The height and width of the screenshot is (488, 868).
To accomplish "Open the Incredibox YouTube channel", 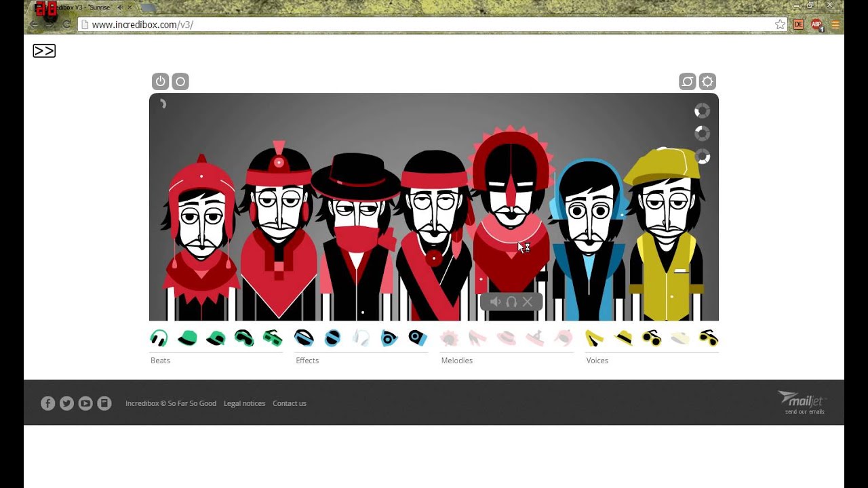I will [85, 403].
